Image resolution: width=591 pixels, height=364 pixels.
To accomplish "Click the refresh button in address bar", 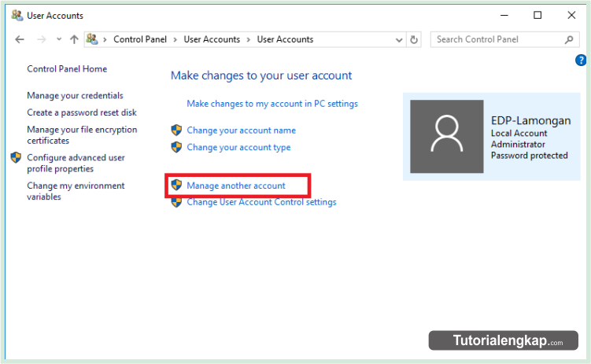I will [415, 39].
